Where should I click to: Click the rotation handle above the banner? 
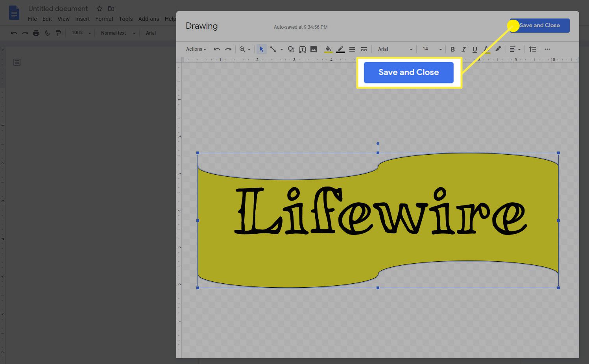tap(378, 143)
